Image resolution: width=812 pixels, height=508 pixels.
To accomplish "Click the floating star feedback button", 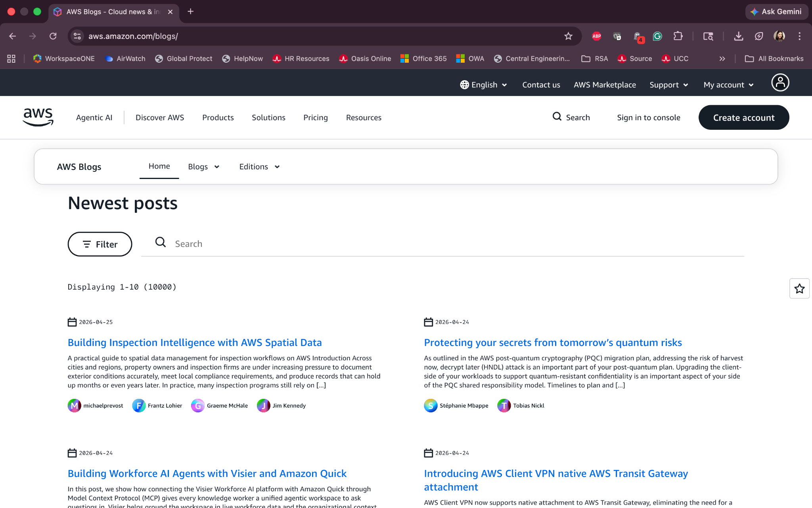I will click(x=799, y=289).
